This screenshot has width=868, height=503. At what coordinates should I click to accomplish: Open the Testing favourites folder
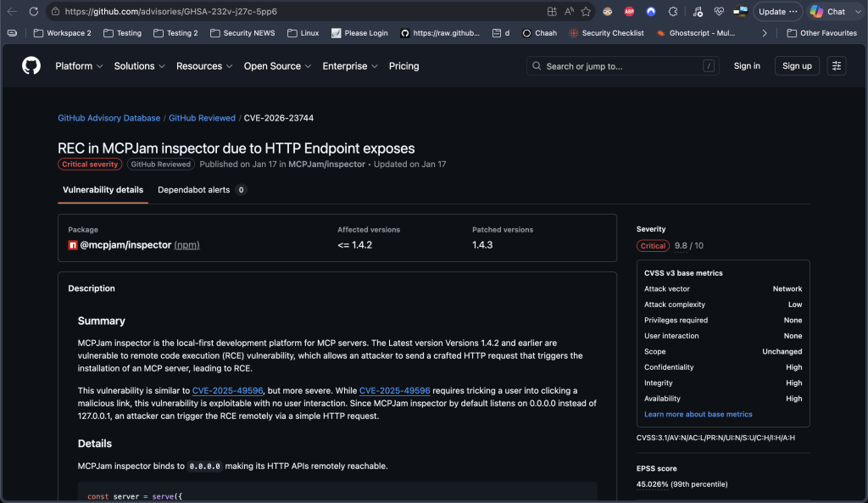(x=122, y=33)
